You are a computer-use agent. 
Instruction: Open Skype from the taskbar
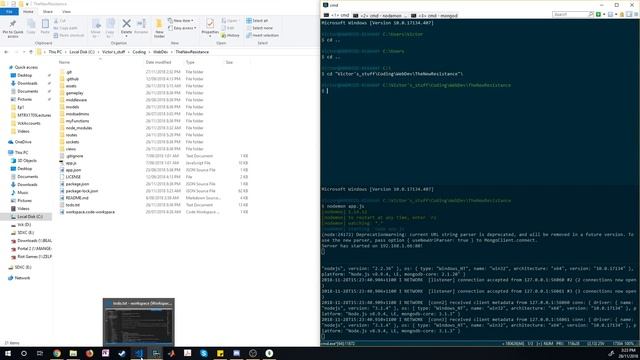pyautogui.click(x=204, y=353)
